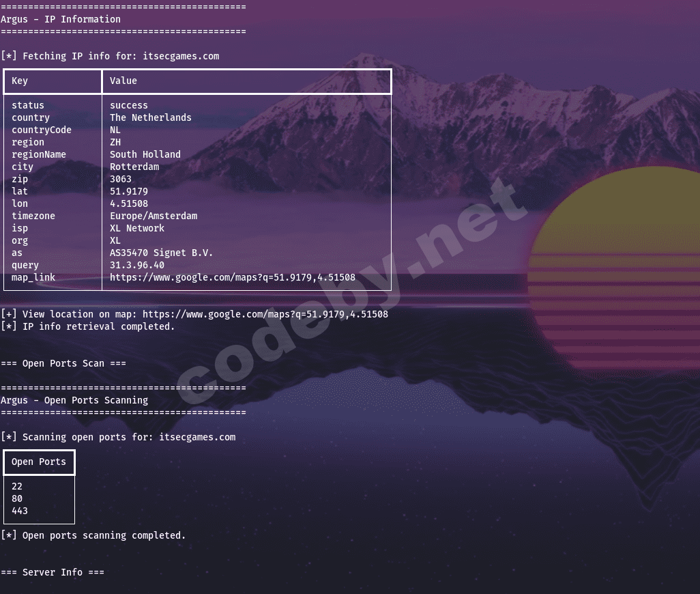Select the 'ZH' region value
The width and height of the screenshot is (700, 594).
(x=115, y=142)
